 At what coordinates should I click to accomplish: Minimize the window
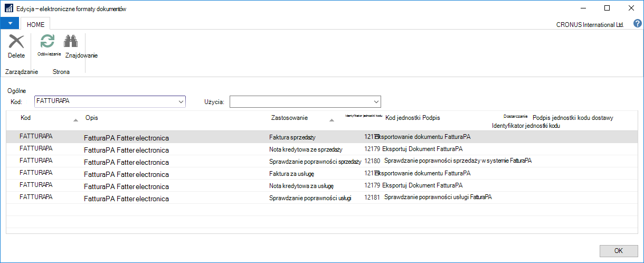(583, 8)
